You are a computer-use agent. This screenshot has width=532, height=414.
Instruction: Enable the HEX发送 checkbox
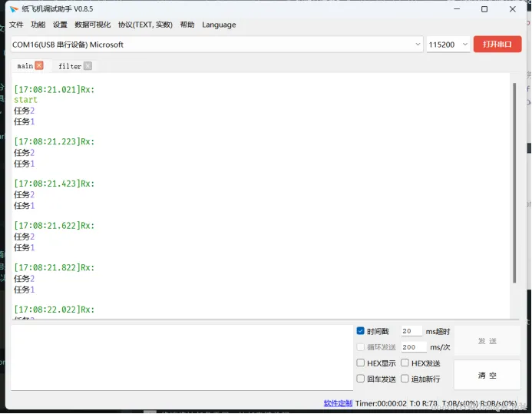[405, 363]
